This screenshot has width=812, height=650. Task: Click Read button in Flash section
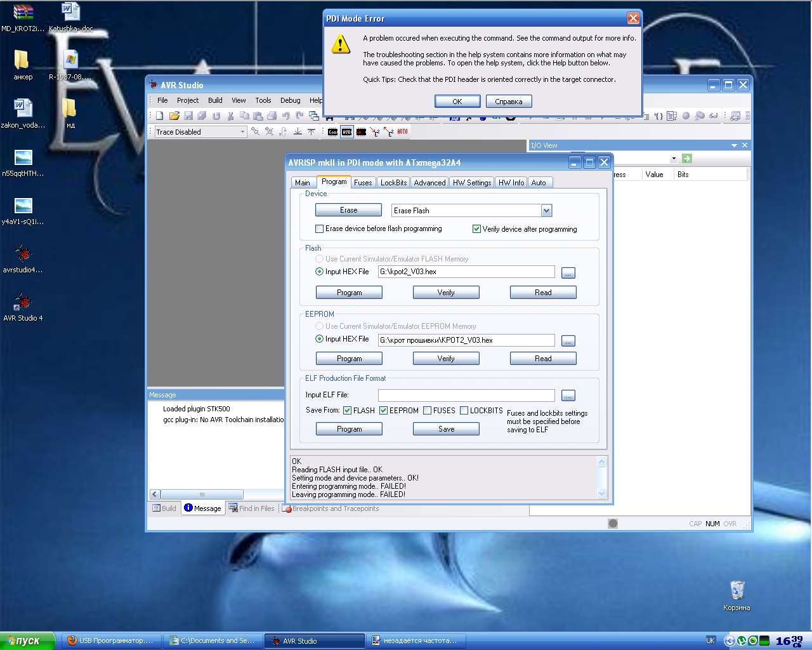point(543,293)
